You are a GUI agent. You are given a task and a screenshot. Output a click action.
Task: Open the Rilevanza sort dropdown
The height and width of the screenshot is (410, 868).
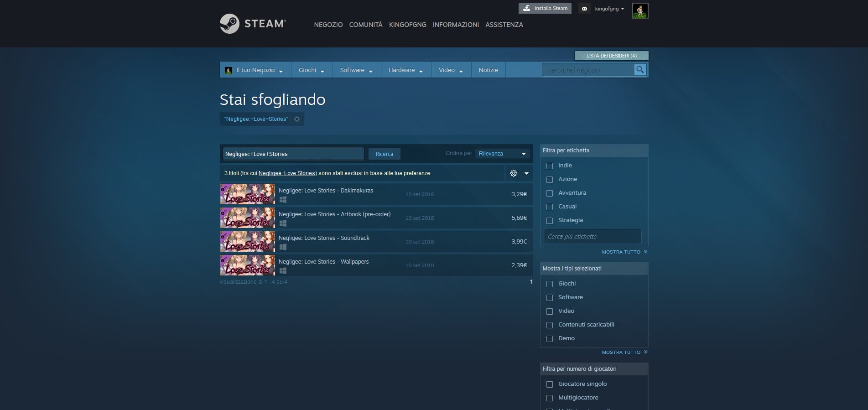coord(502,154)
